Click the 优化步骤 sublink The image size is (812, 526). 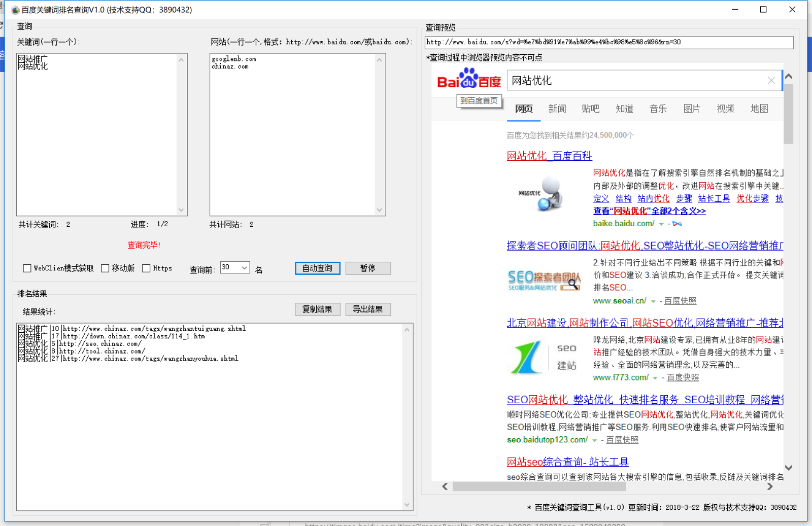click(x=753, y=199)
